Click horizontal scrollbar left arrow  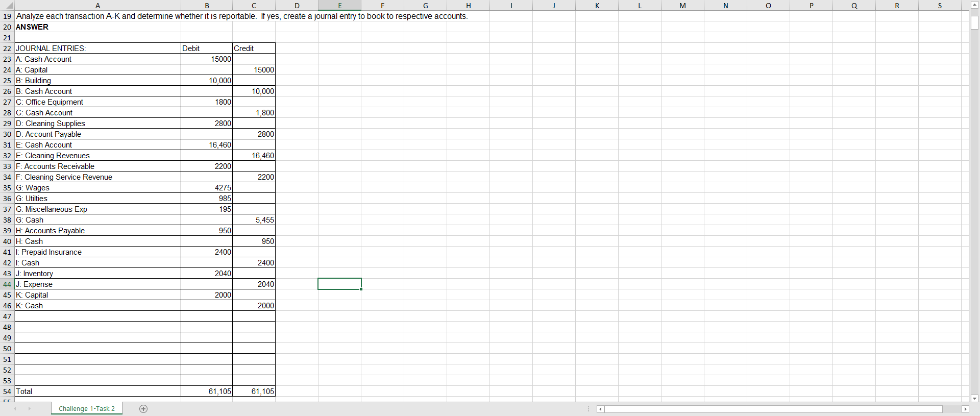click(x=600, y=409)
